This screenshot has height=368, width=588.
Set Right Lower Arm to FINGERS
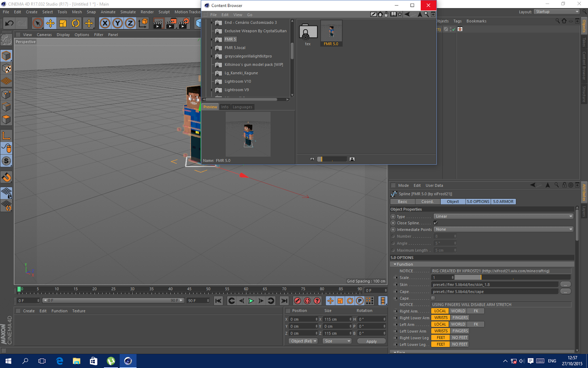(460, 318)
